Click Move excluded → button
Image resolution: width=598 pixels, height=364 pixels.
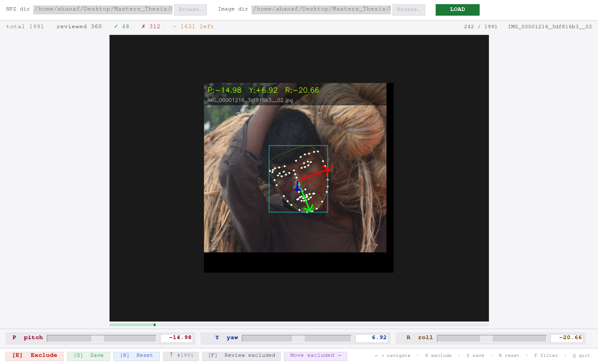(x=316, y=356)
